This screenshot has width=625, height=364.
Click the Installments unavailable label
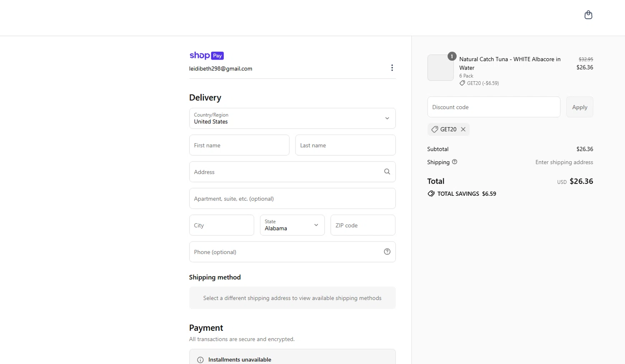(x=240, y=360)
